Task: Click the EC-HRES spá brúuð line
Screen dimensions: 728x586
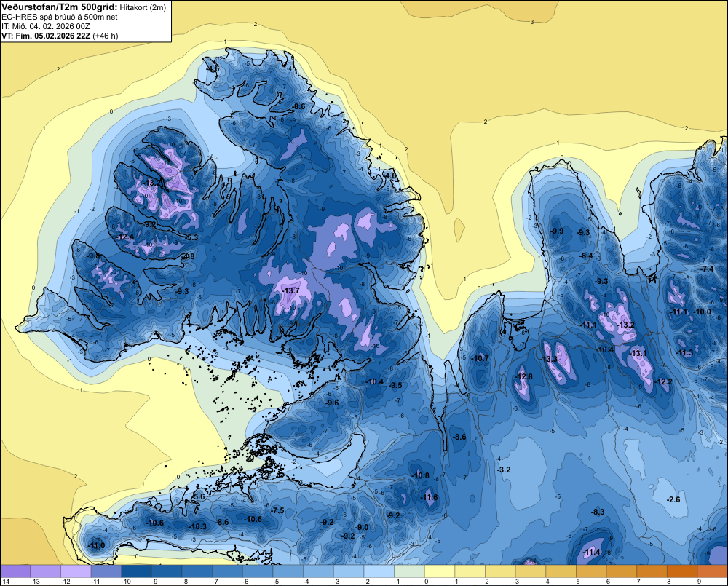Action: point(60,17)
